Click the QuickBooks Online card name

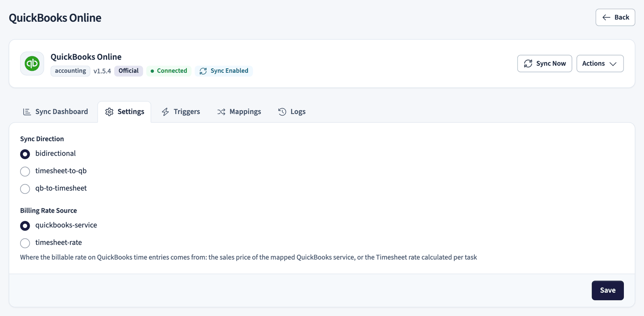(x=86, y=57)
